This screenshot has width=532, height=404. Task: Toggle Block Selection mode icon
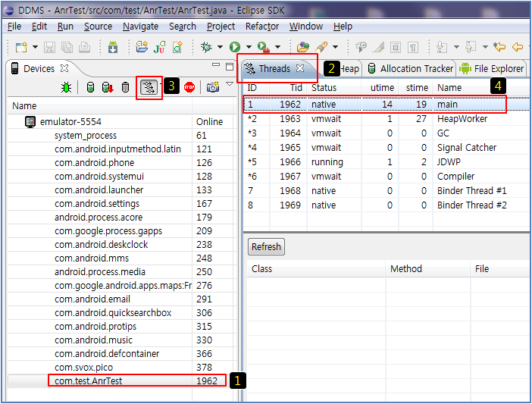point(396,47)
